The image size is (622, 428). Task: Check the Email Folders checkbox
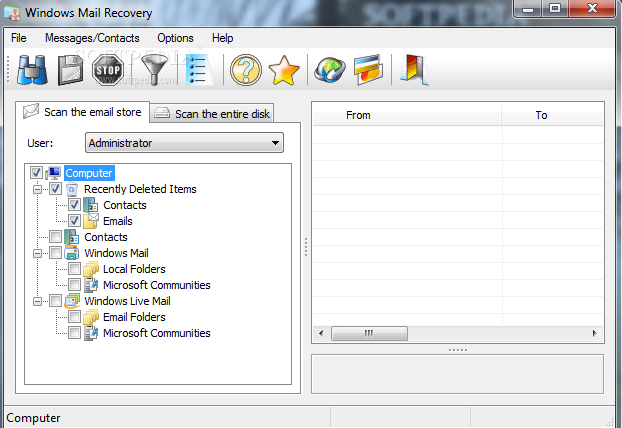click(x=74, y=317)
